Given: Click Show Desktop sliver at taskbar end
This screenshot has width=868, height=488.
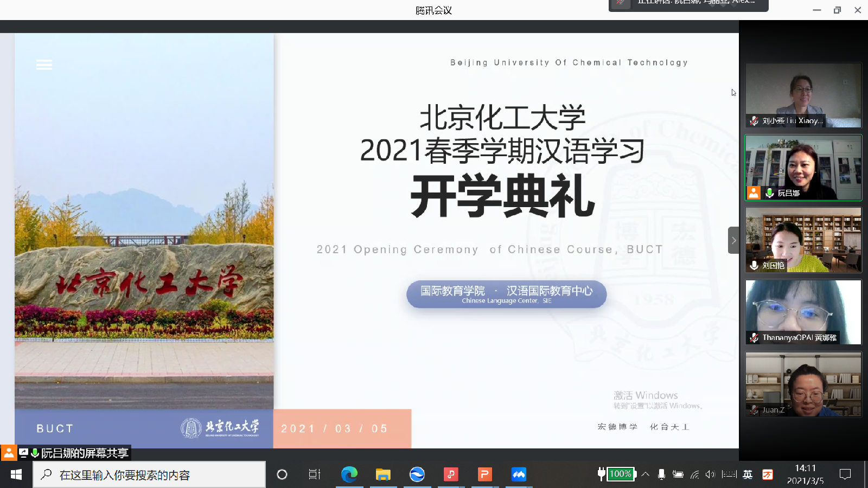Looking at the screenshot, I should coord(866,474).
